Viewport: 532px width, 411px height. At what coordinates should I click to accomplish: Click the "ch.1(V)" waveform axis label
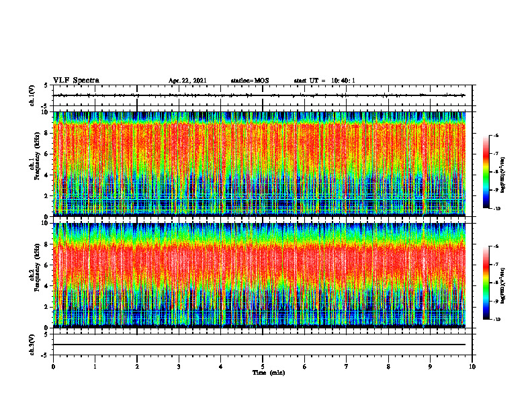(x=32, y=95)
